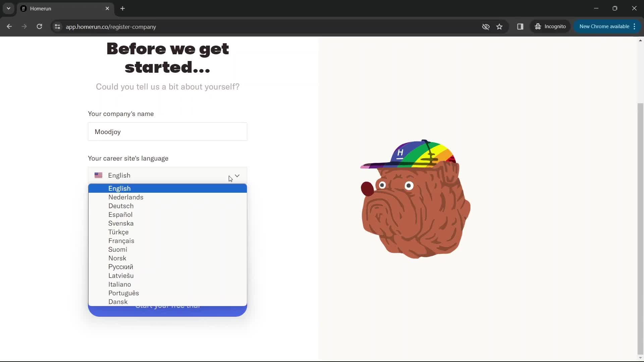Open a new browser tab

tap(123, 8)
